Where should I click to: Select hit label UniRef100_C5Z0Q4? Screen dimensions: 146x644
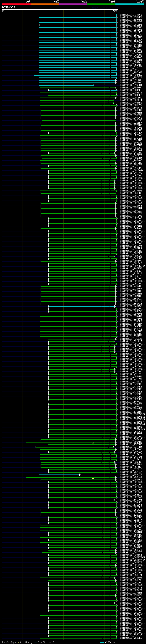pyautogui.click(x=131, y=42)
